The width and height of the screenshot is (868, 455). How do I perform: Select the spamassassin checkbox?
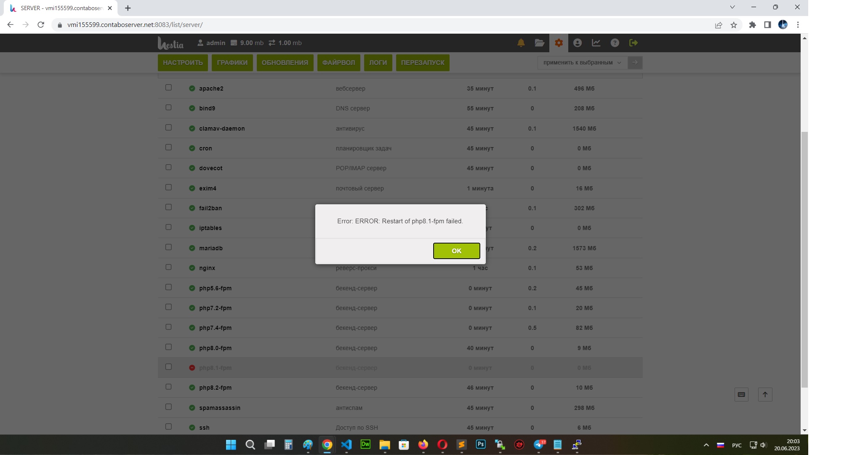(168, 407)
